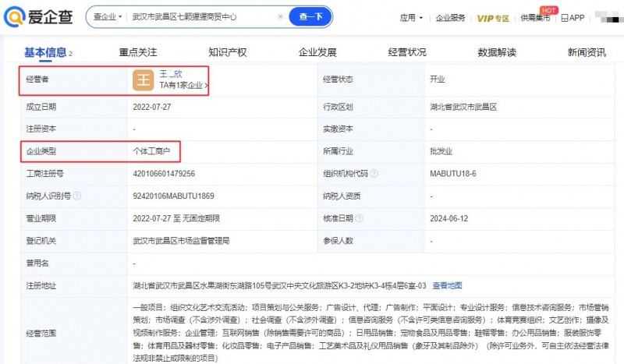Click the orange 王 avatar icon

[x=143, y=80]
